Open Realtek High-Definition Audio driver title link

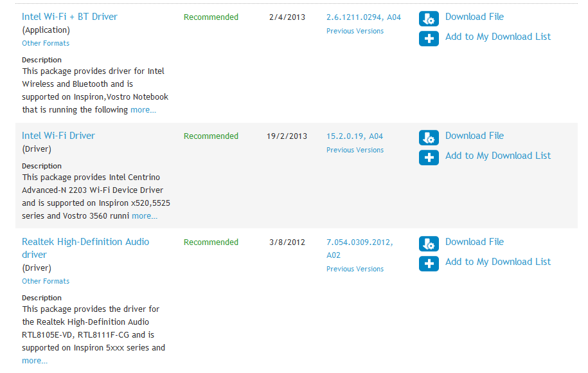pyautogui.click(x=85, y=248)
